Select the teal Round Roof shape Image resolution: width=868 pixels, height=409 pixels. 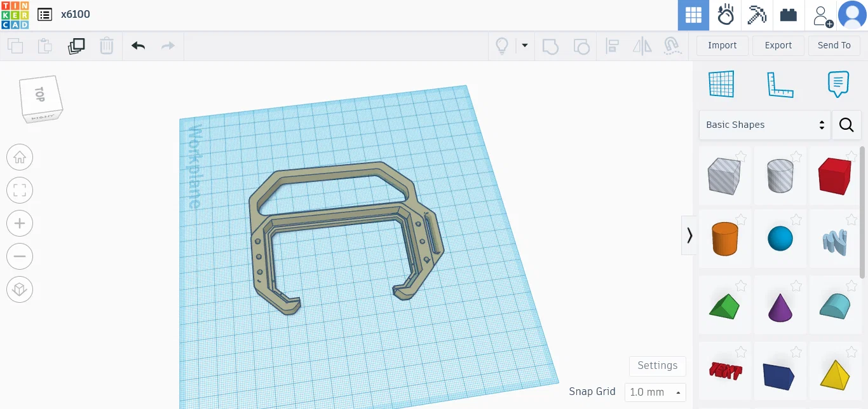(835, 307)
